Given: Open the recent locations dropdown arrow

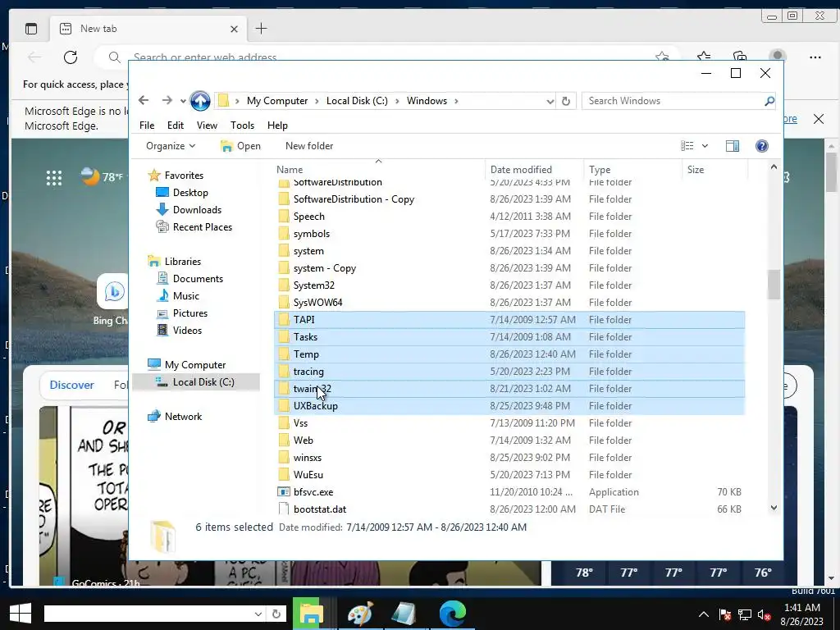Looking at the screenshot, I should click(183, 101).
